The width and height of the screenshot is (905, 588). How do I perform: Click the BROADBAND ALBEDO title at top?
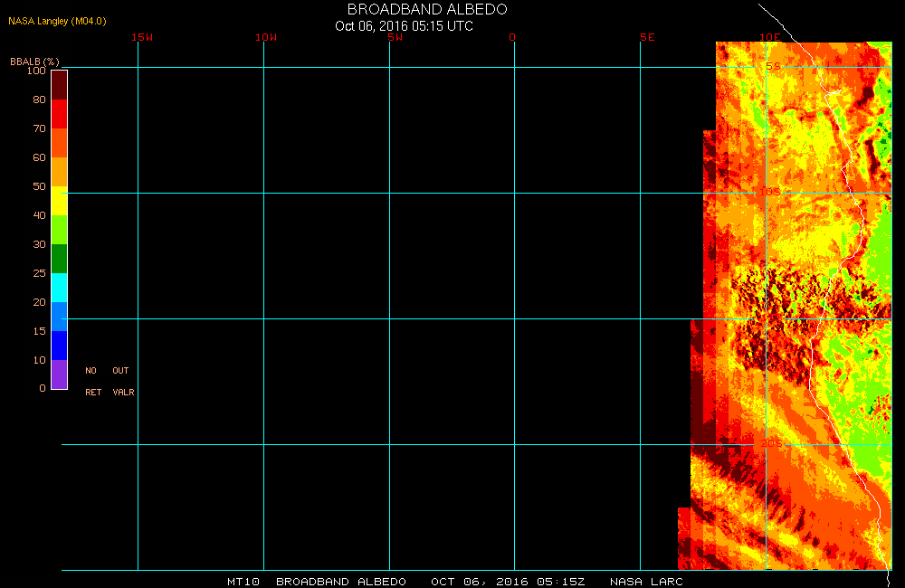coord(427,9)
